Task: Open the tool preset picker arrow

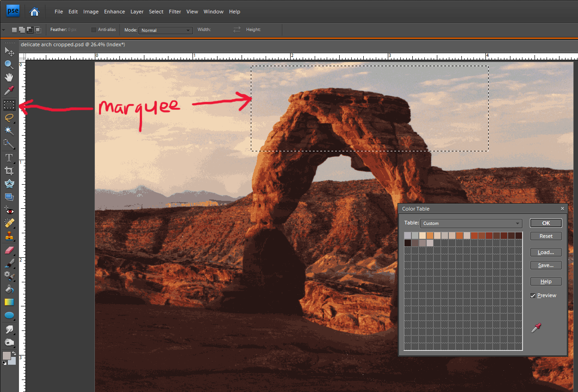Action: pos(4,30)
